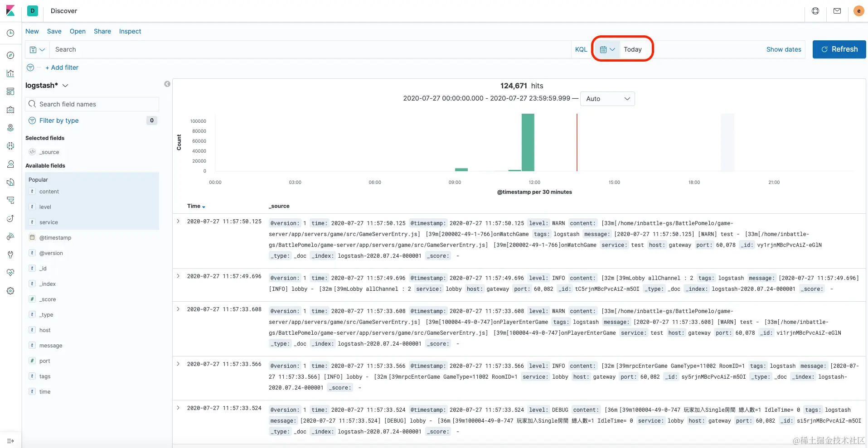Open the Metrics infrastructure app icon
Viewport: 868px width, 448px height.
[10, 164]
